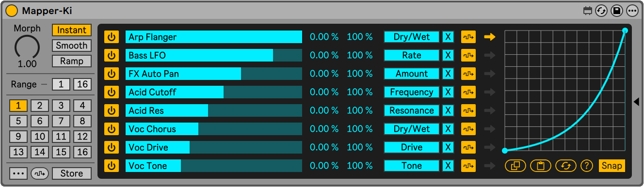Click the save preset disk icon
Image resolution: width=644 pixels, height=187 pixels.
tap(616, 11)
